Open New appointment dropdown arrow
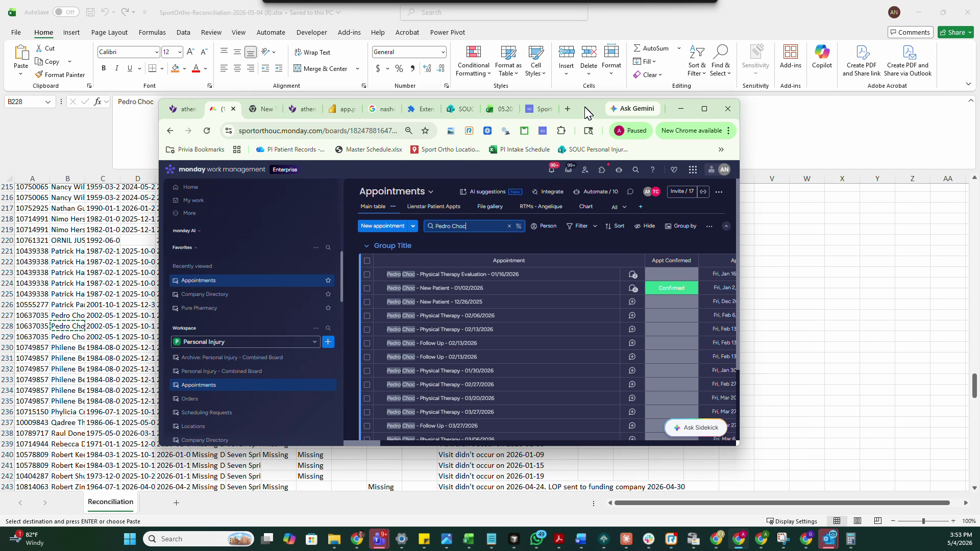Viewport: 980px width, 551px height. [x=413, y=226]
